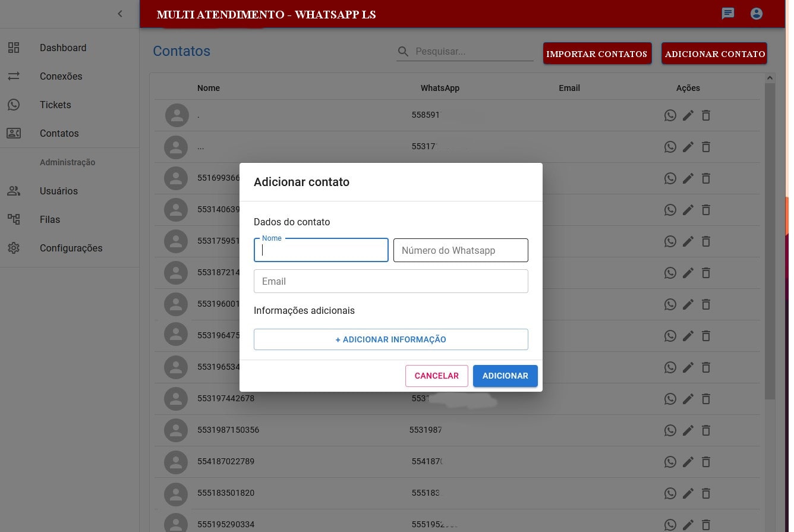Click + Adicionar Informação button

tap(391, 339)
